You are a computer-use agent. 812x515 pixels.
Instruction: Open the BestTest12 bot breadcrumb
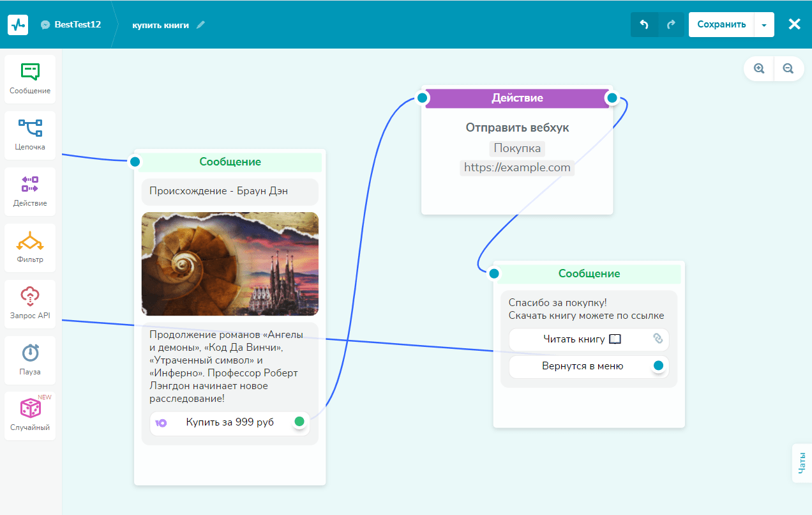coord(78,25)
